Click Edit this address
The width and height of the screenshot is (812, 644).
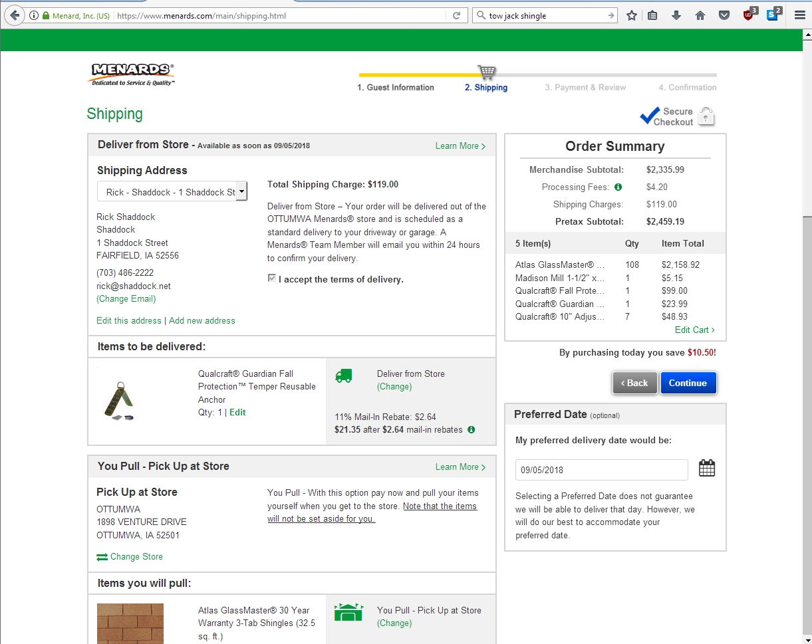pos(129,320)
